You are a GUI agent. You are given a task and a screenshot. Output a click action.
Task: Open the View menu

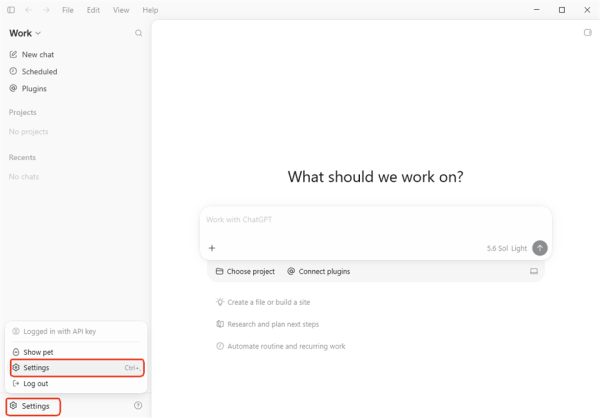coord(121,10)
